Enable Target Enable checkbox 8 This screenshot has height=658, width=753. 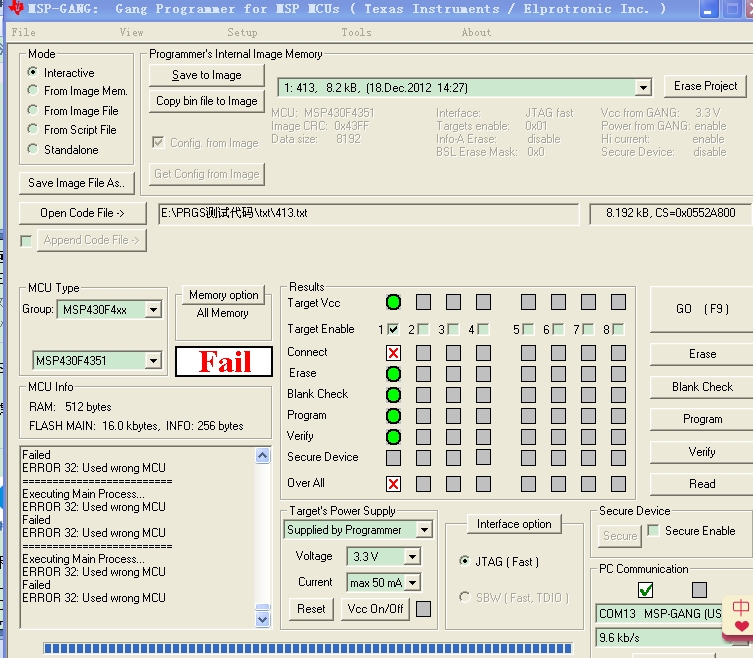click(618, 329)
